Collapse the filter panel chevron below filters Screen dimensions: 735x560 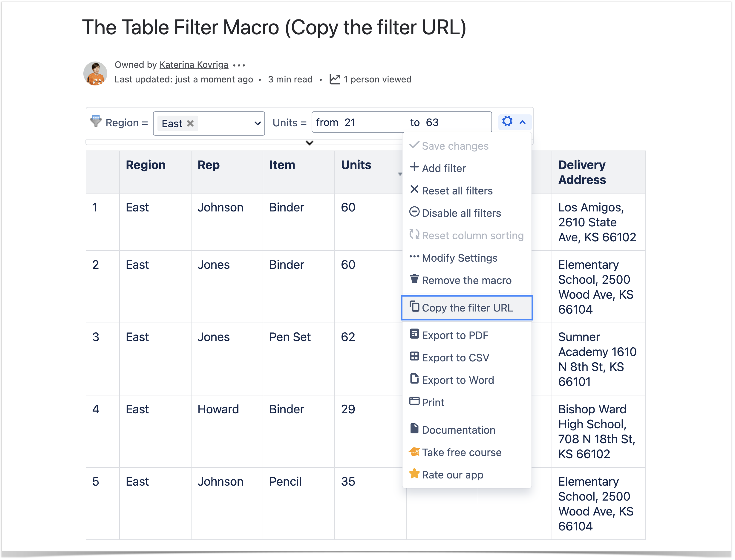pyautogui.click(x=310, y=143)
